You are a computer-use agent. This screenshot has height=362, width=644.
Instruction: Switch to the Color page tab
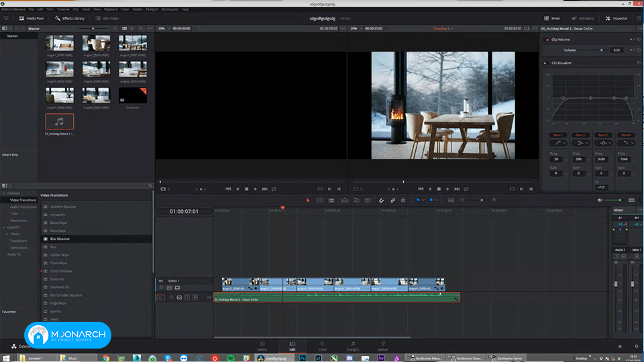[323, 346]
